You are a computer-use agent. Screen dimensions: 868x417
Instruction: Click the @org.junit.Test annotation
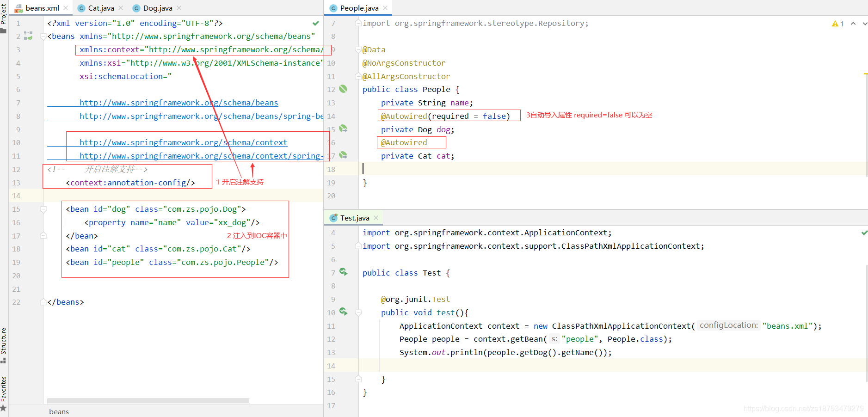(415, 299)
